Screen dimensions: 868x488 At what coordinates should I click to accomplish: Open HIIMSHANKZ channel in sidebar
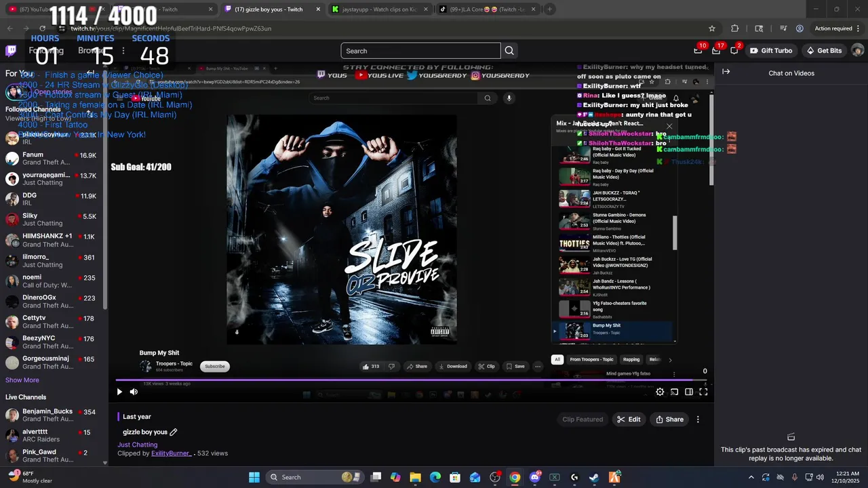pyautogui.click(x=52, y=240)
